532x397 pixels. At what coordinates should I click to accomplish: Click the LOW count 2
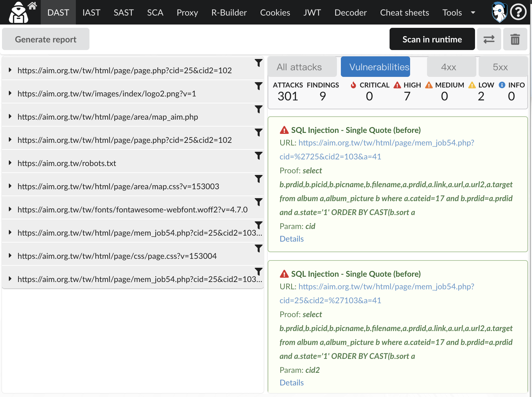(481, 96)
